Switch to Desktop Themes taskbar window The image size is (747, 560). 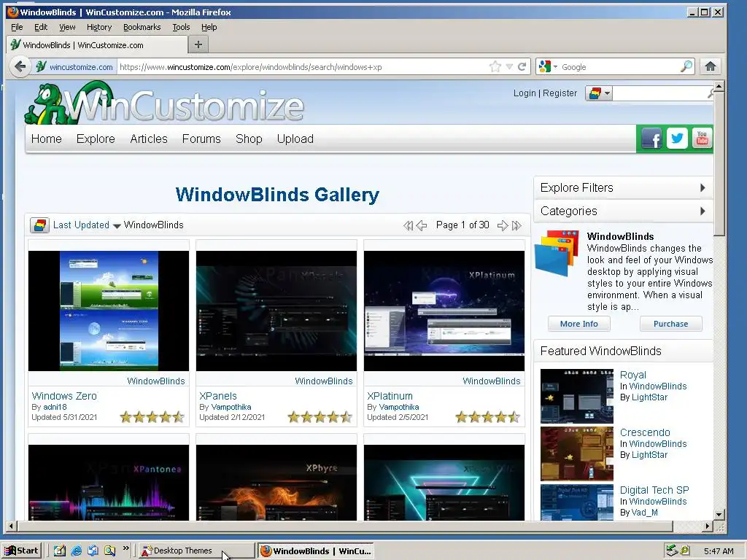click(196, 551)
